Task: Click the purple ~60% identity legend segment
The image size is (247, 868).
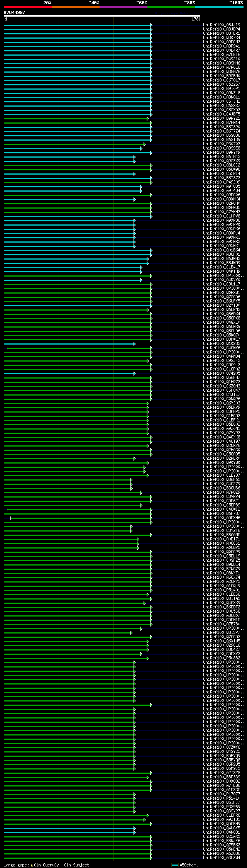Action: pos(123,7)
